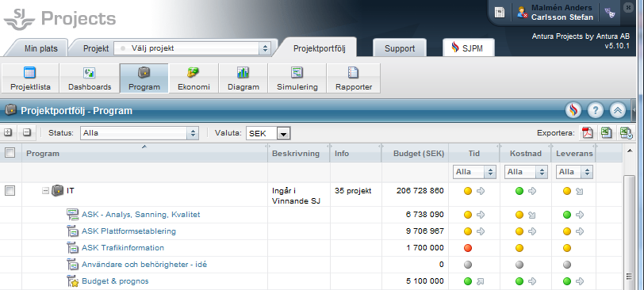Open ASK - Analys, Sanning, Kvalitet link
644x290 pixels.
click(x=141, y=215)
